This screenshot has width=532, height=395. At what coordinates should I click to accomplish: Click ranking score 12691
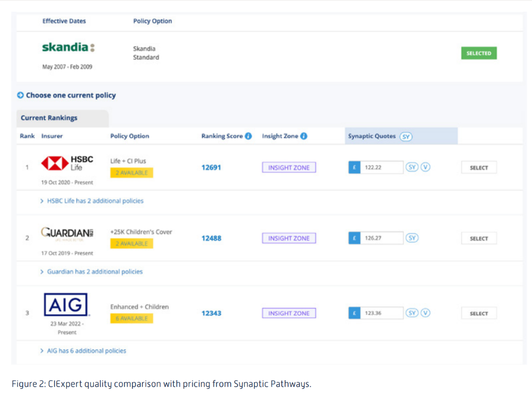[211, 168]
